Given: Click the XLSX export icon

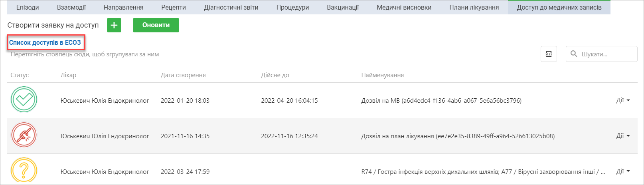Looking at the screenshot, I should click(x=549, y=54).
